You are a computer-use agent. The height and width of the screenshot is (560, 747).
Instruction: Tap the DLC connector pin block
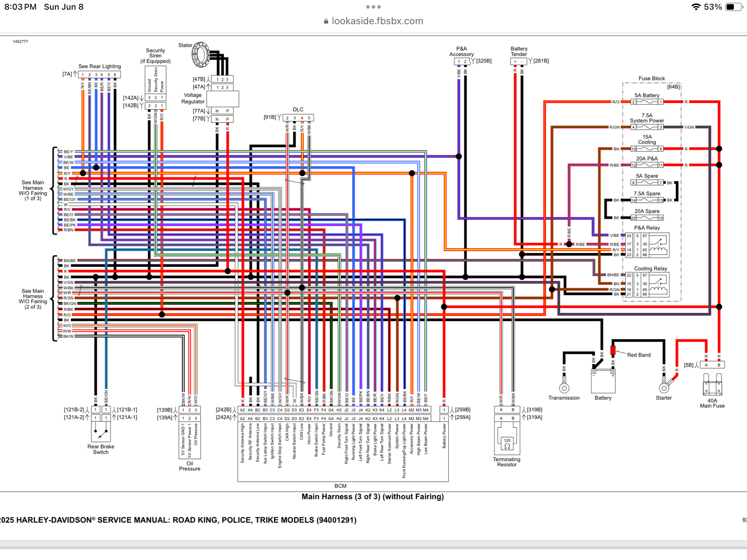coord(298,118)
